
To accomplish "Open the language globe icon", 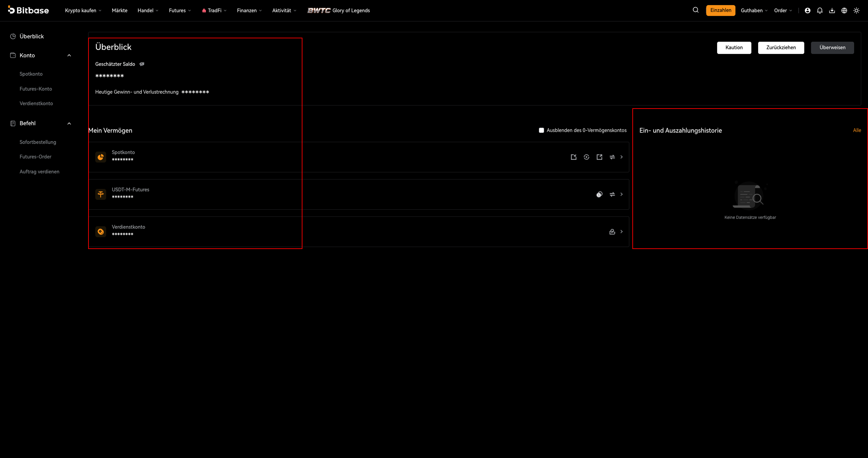I will 844,11.
